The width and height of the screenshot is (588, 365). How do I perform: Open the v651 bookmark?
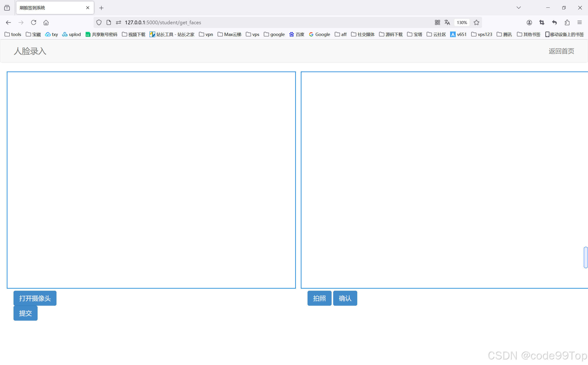(x=458, y=34)
